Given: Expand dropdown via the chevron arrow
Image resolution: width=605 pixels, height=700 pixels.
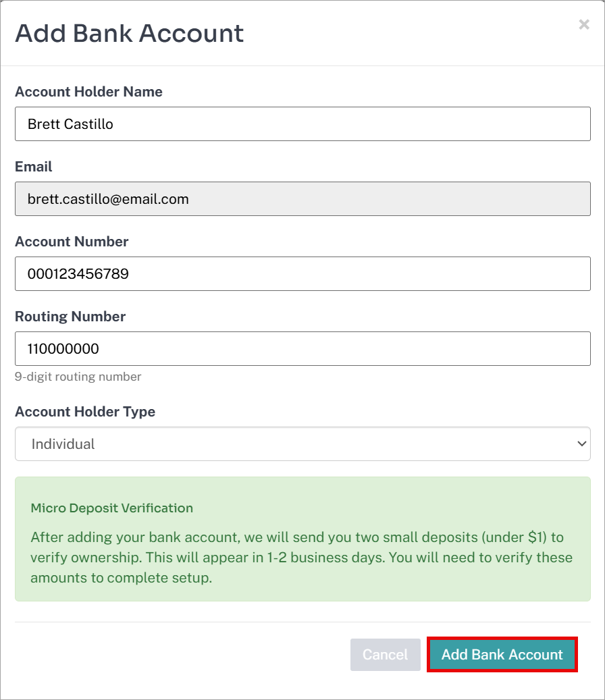Looking at the screenshot, I should pos(581,443).
